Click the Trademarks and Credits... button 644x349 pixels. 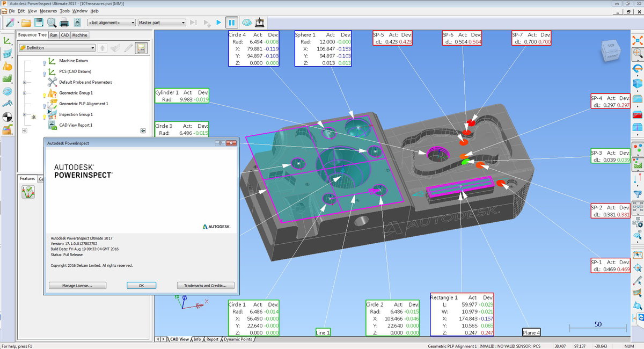(205, 286)
